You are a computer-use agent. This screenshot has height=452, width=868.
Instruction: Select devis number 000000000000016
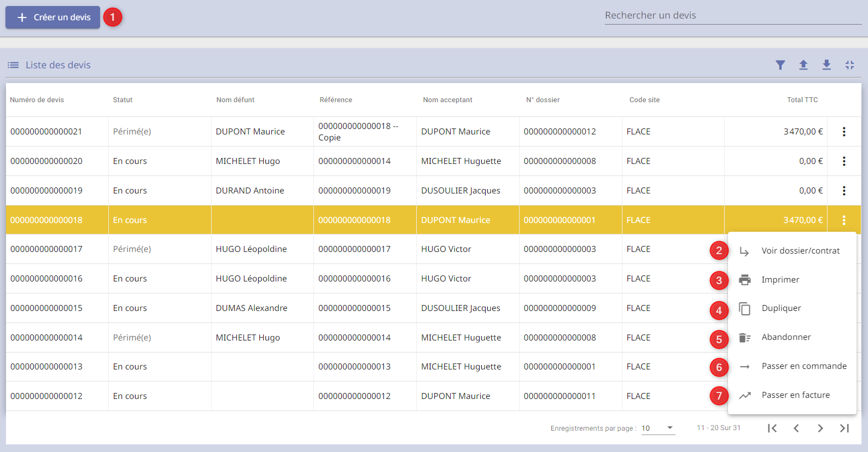(46, 279)
